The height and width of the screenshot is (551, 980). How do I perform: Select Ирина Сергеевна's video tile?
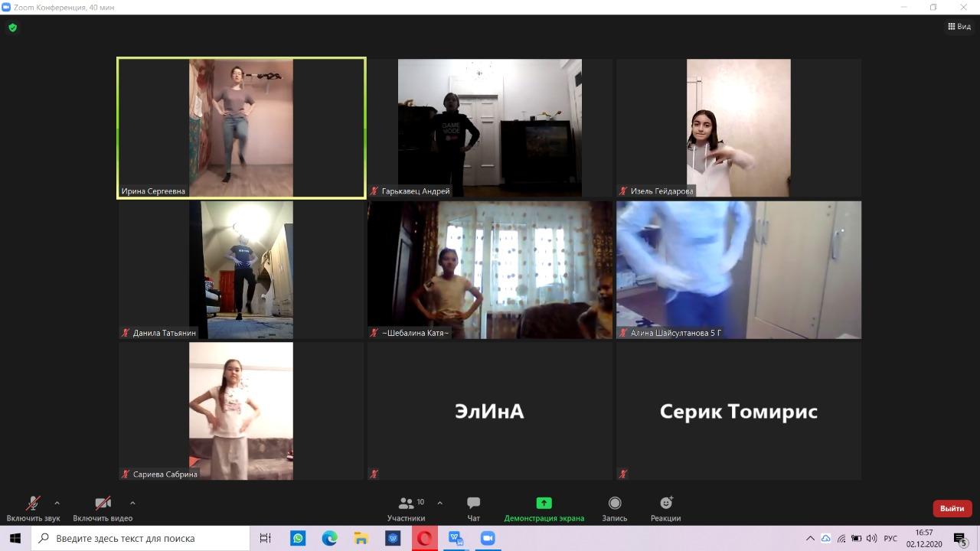click(241, 128)
